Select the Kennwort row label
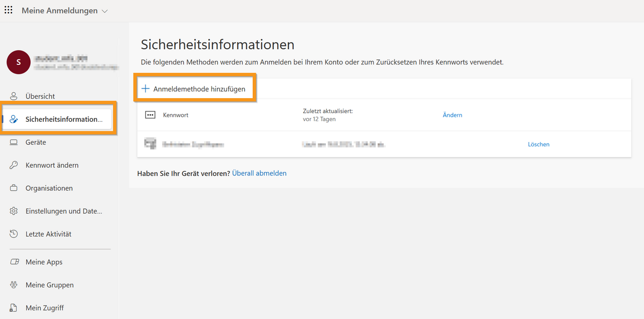Viewport: 644px width, 319px height. coord(175,115)
